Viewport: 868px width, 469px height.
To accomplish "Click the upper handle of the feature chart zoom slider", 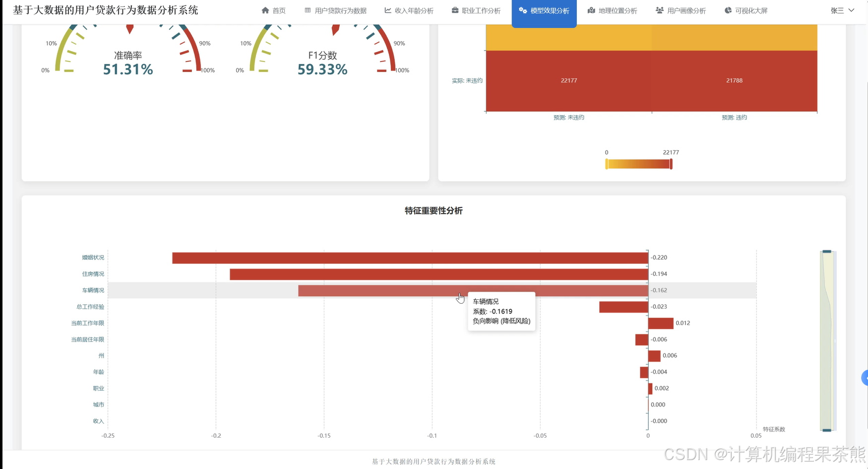I will [827, 252].
